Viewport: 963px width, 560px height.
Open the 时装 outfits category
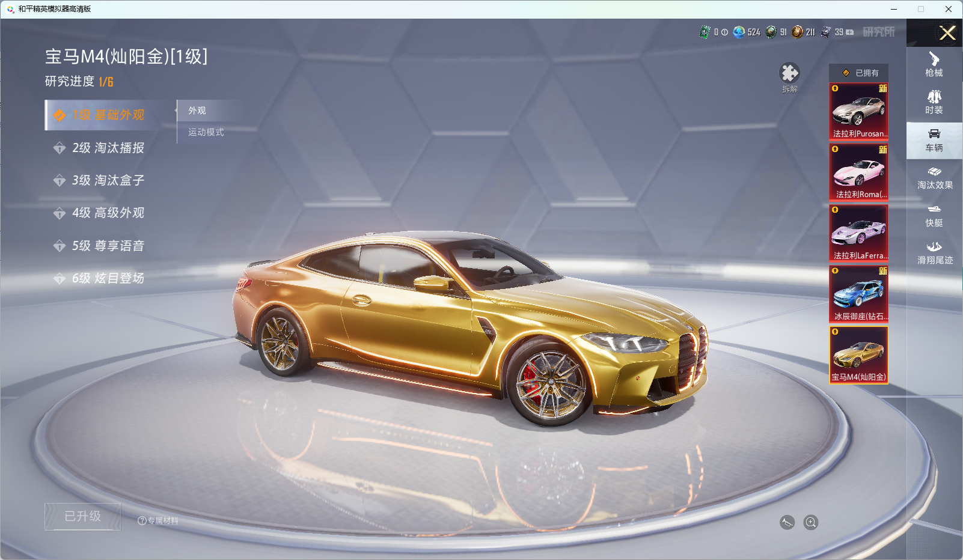coord(934,102)
